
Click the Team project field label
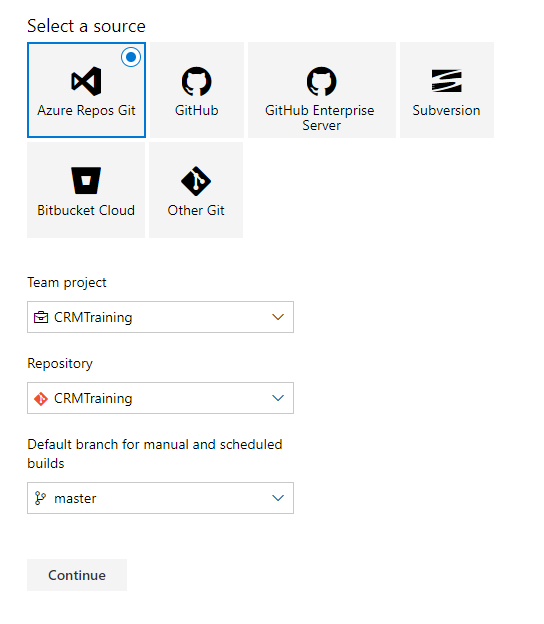[x=67, y=283]
